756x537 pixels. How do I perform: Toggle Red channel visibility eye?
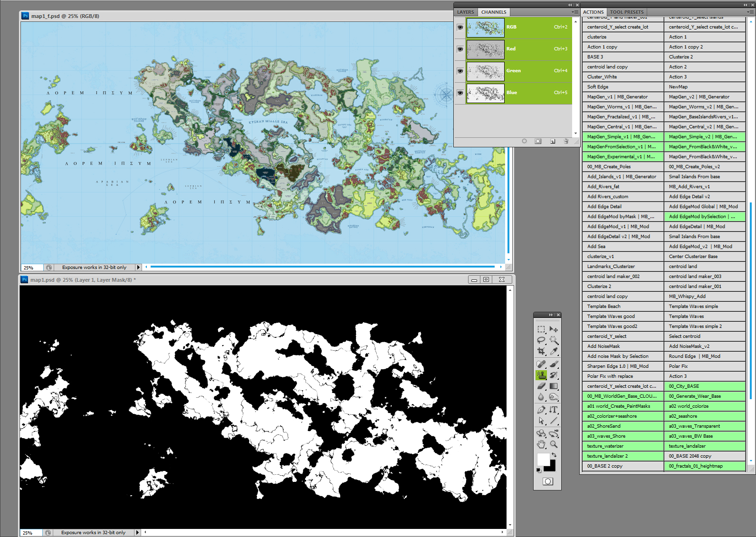460,49
